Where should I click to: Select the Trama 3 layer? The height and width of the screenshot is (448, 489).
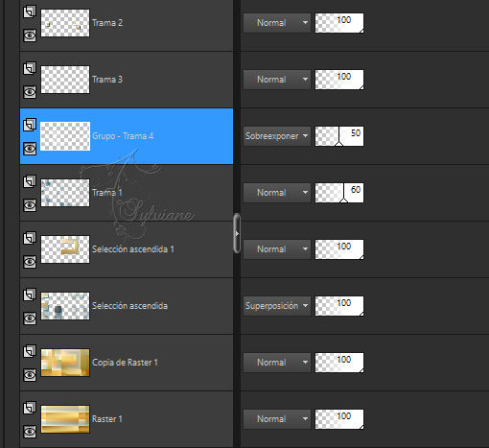(x=127, y=80)
